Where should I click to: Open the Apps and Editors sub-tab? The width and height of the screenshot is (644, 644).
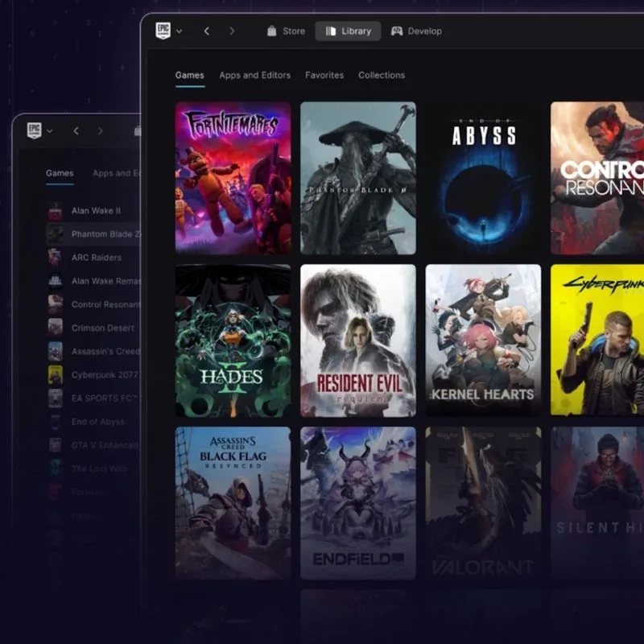pyautogui.click(x=254, y=75)
